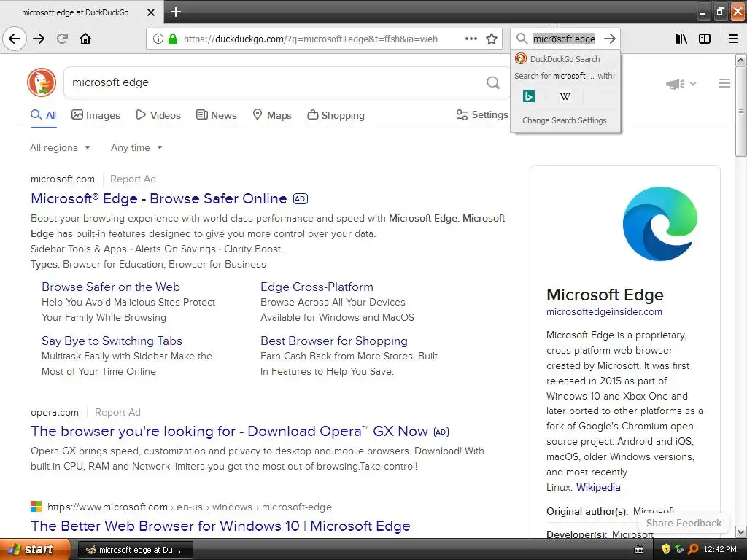The width and height of the screenshot is (747, 560).
Task: Show site information icon in address bar
Action: [x=158, y=39]
